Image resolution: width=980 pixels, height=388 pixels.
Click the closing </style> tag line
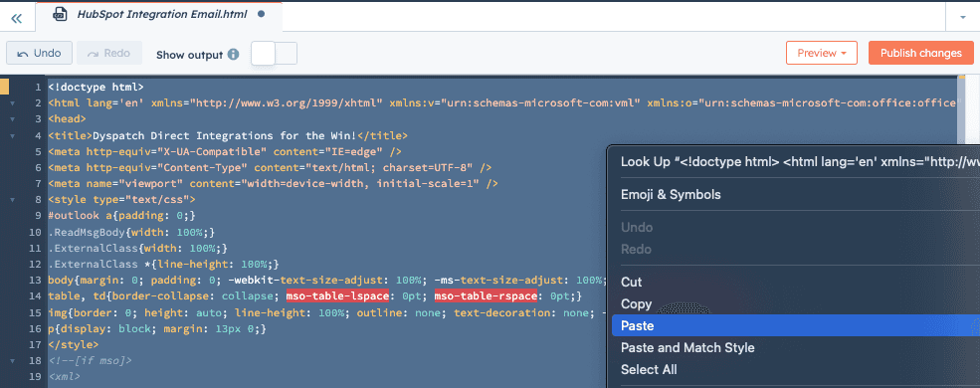pyautogui.click(x=73, y=344)
